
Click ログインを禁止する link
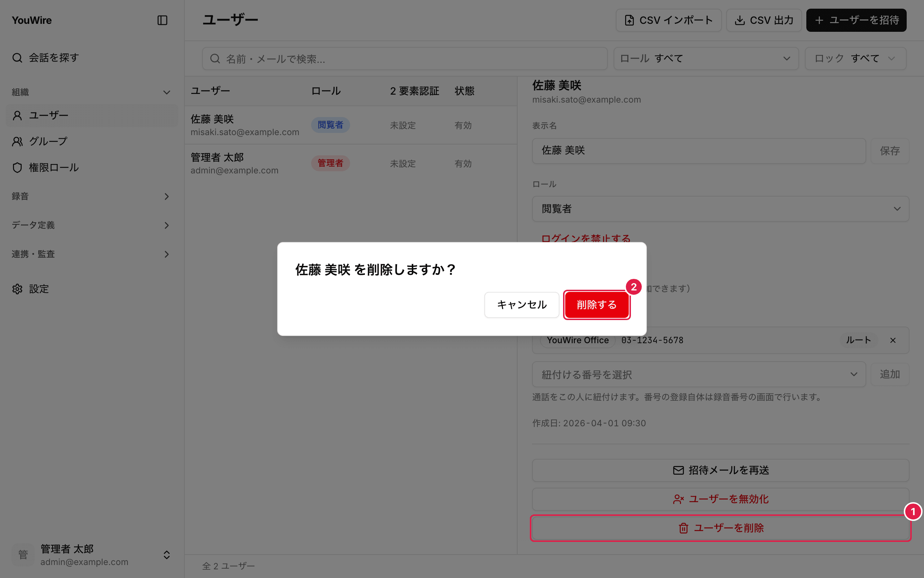(586, 238)
